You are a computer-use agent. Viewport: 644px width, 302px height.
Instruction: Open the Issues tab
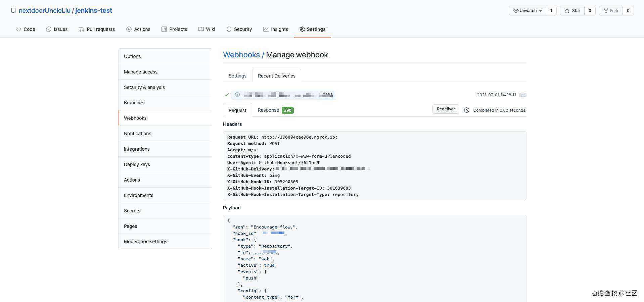pos(57,29)
